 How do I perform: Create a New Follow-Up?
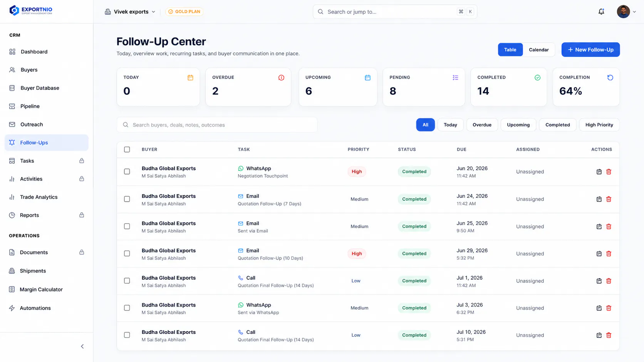point(590,50)
